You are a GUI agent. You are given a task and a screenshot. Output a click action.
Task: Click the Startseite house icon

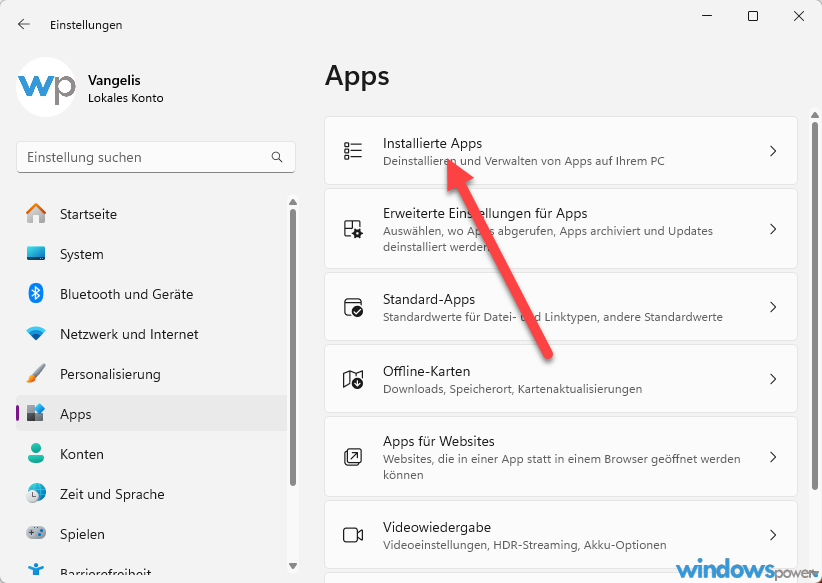point(36,213)
